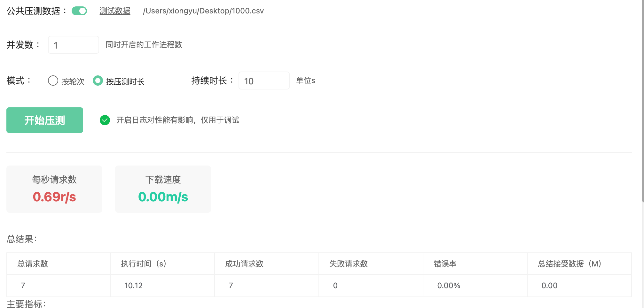Viewport: 644px width, 308px height.
Task: Toggle the 公共压测数据 switch off
Action: pos(79,11)
